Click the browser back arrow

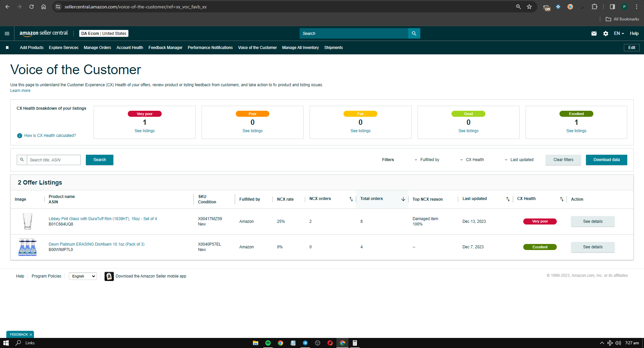coord(7,7)
